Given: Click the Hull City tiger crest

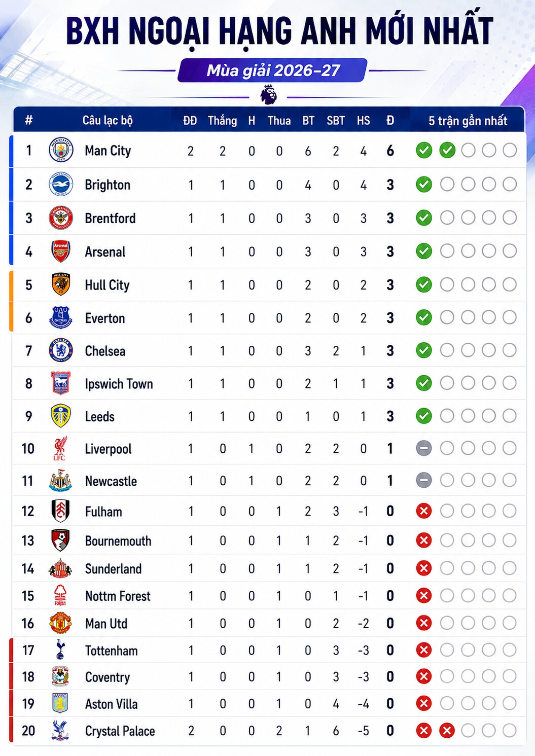Looking at the screenshot, I should [x=61, y=284].
